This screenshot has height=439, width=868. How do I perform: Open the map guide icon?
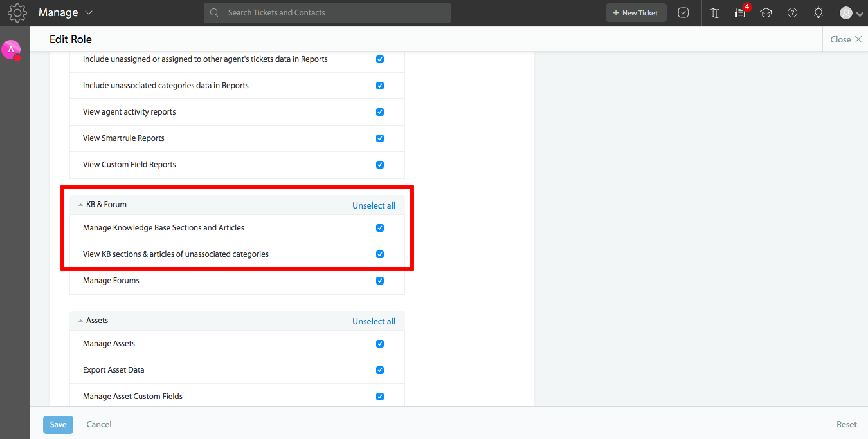(714, 12)
